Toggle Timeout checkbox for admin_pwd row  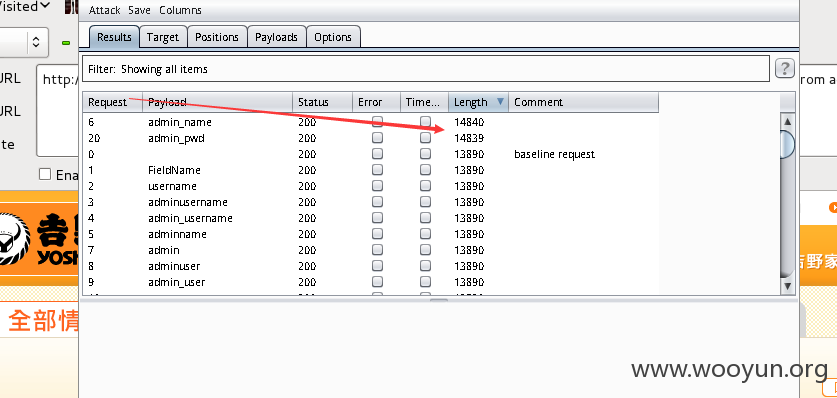click(x=425, y=138)
